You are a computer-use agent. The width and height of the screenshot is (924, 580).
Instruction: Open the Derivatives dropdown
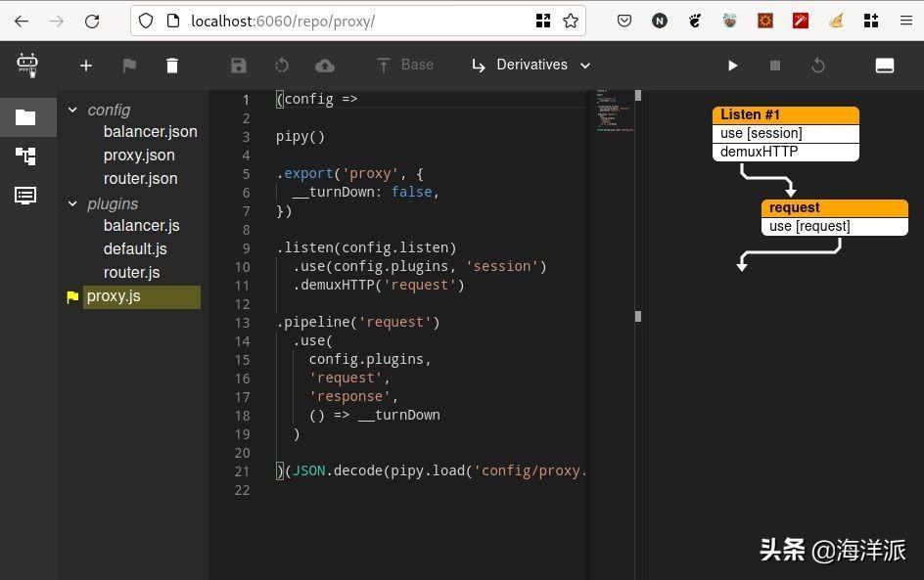pyautogui.click(x=531, y=65)
